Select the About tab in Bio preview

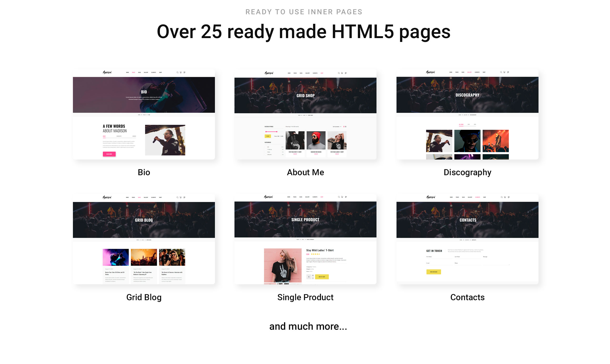(x=105, y=136)
